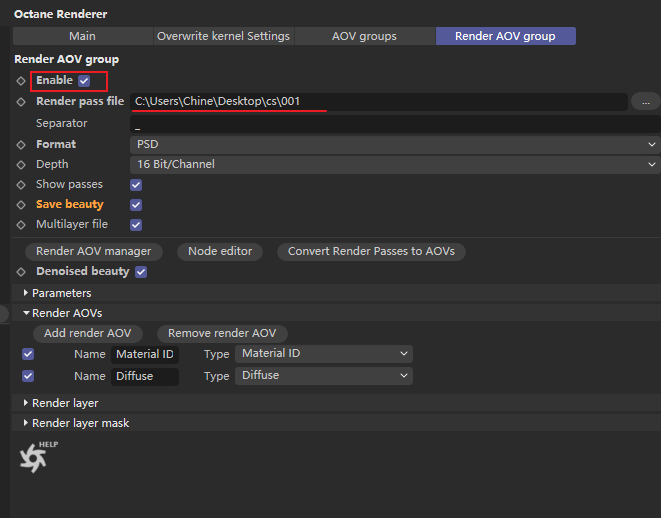Expand the Render layer section
Viewport: 661px width, 518px height.
[x=336, y=403]
